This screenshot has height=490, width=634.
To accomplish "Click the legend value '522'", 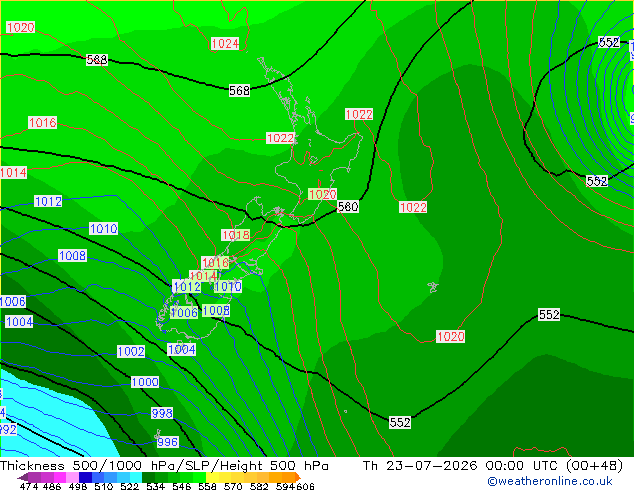I will pyautogui.click(x=129, y=486).
